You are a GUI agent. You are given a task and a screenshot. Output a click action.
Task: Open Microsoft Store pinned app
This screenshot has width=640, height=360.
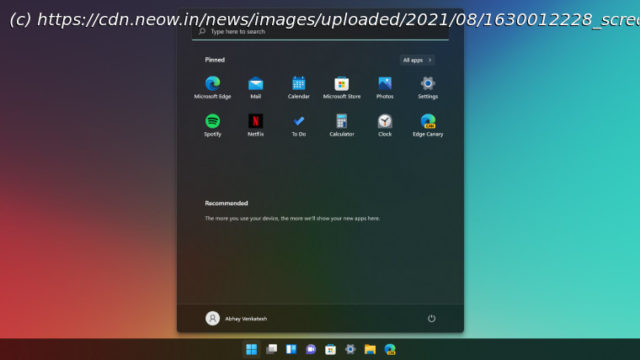[342, 87]
